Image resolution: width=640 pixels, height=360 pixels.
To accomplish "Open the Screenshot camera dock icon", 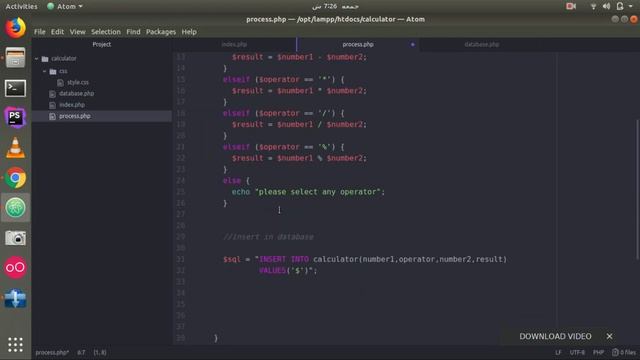I will click(16, 238).
